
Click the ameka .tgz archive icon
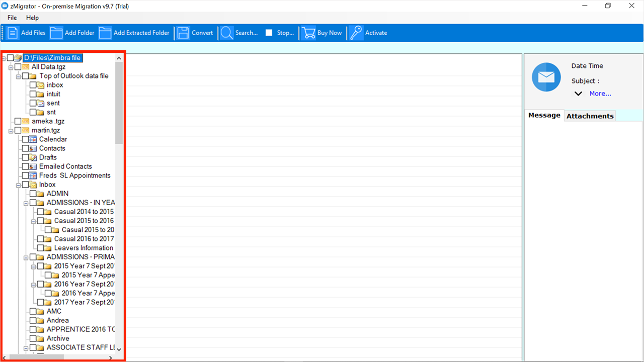pos(26,121)
